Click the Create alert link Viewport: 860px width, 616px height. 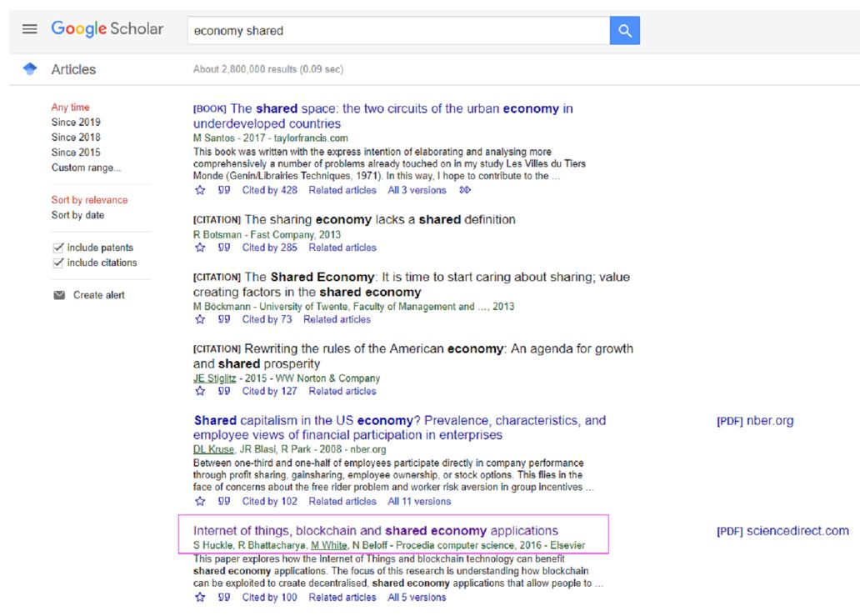99,295
